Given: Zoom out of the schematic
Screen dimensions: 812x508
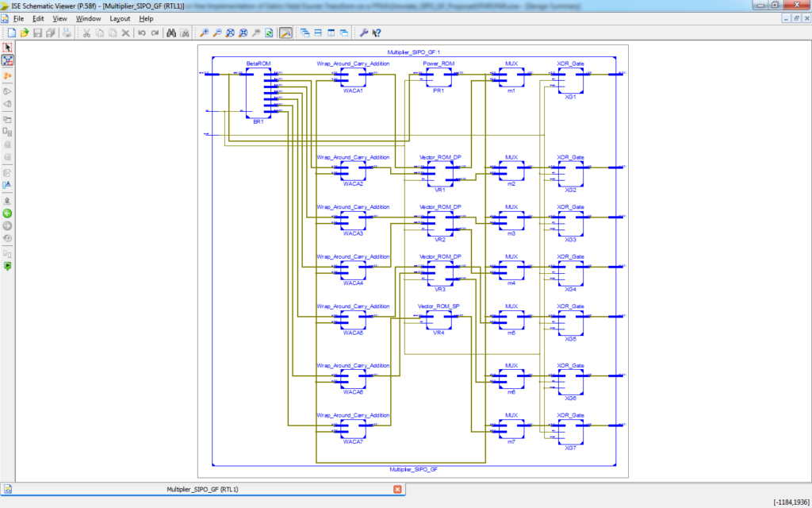Looking at the screenshot, I should (219, 33).
